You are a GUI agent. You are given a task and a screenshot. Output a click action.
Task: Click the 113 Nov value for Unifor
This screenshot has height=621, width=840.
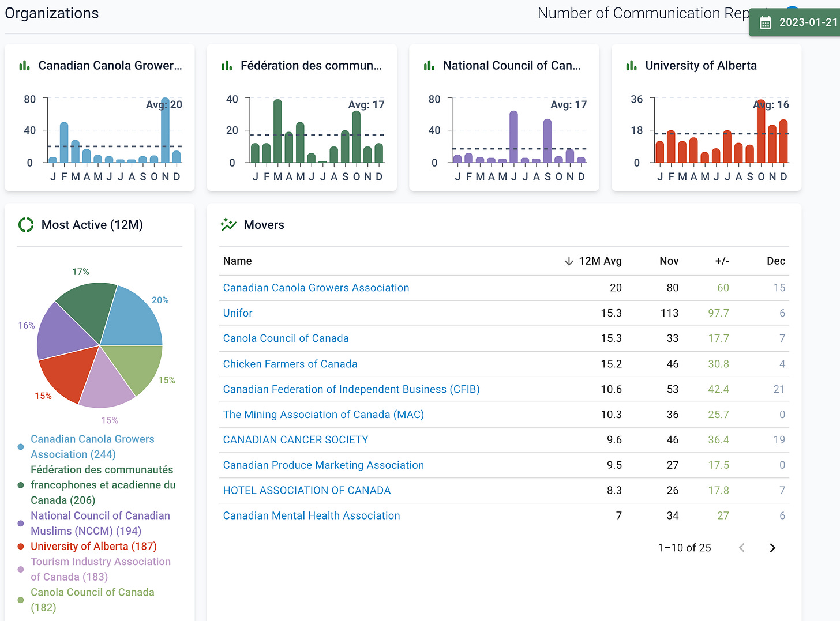point(669,313)
